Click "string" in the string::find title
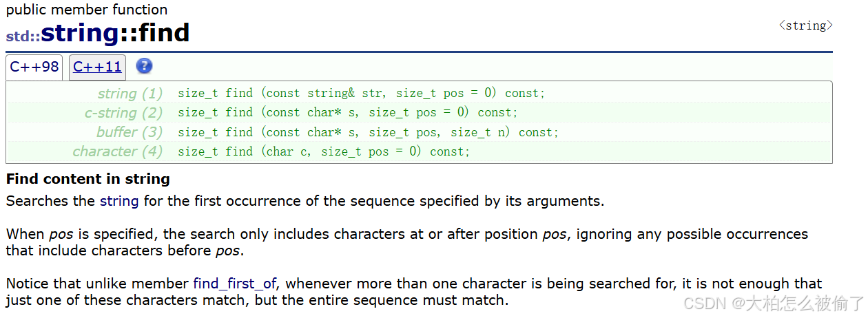 [79, 32]
